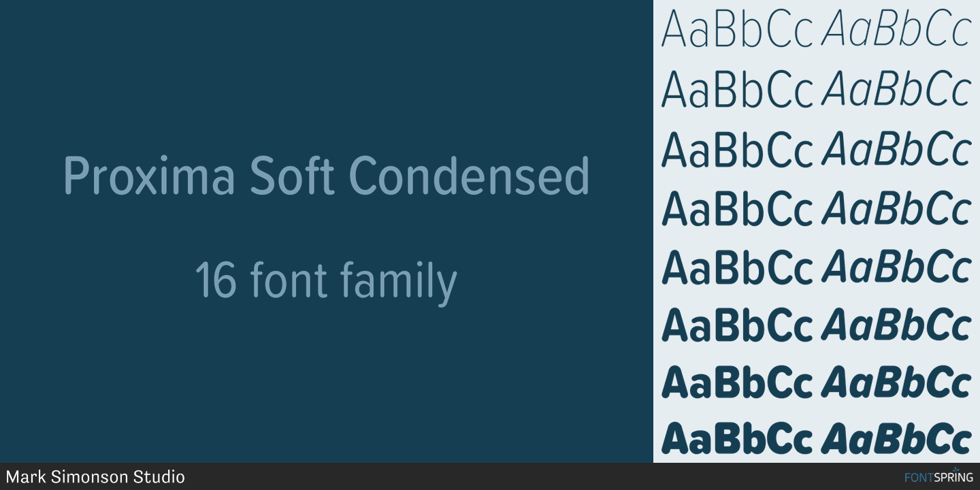
Task: Click the Proxima Soft Condensed title text
Action: (326, 176)
